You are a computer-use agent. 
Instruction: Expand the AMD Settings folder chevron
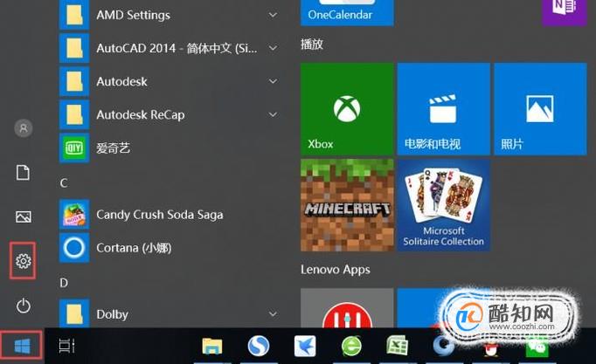[273, 15]
